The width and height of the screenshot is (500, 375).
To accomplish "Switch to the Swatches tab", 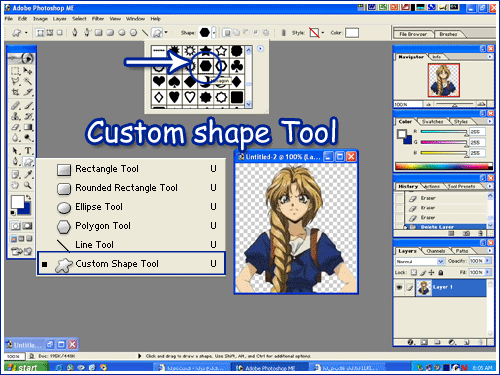I will tap(432, 122).
